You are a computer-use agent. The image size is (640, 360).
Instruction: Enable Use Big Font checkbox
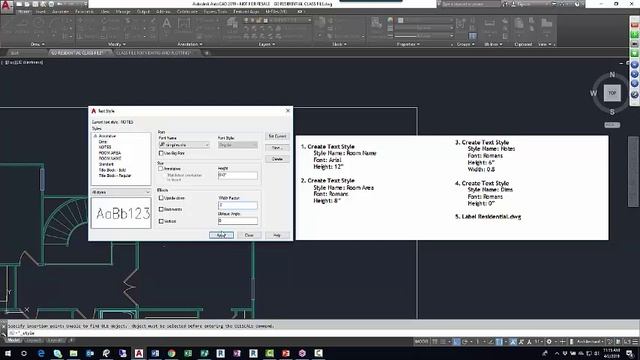click(x=161, y=153)
